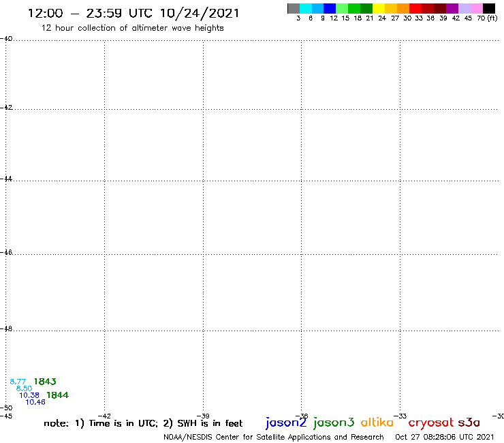The width and height of the screenshot is (504, 443).
Task: Select the NOAA/NESDIS Center credit line
Action: point(274,437)
